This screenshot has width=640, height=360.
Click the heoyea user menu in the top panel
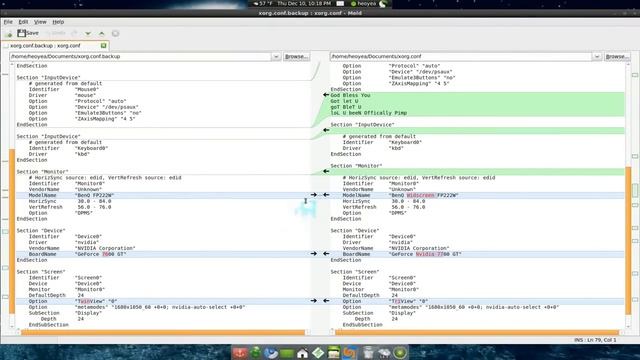363,4
